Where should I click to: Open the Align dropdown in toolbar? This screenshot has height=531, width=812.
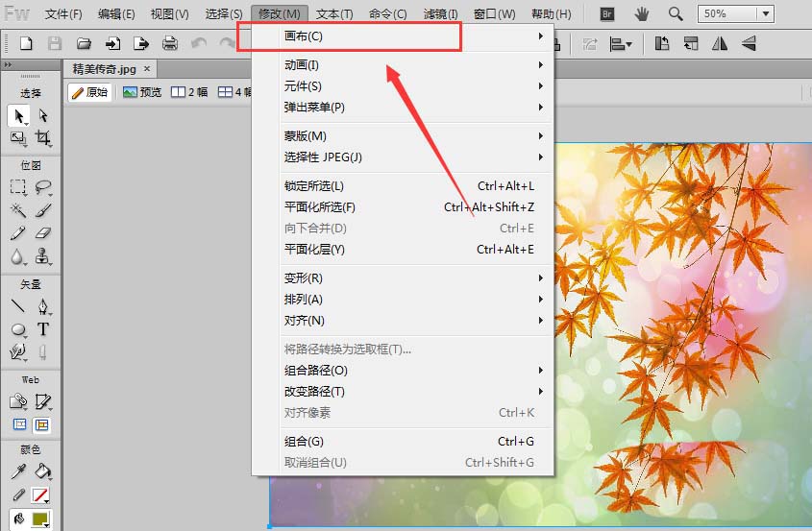(x=621, y=43)
